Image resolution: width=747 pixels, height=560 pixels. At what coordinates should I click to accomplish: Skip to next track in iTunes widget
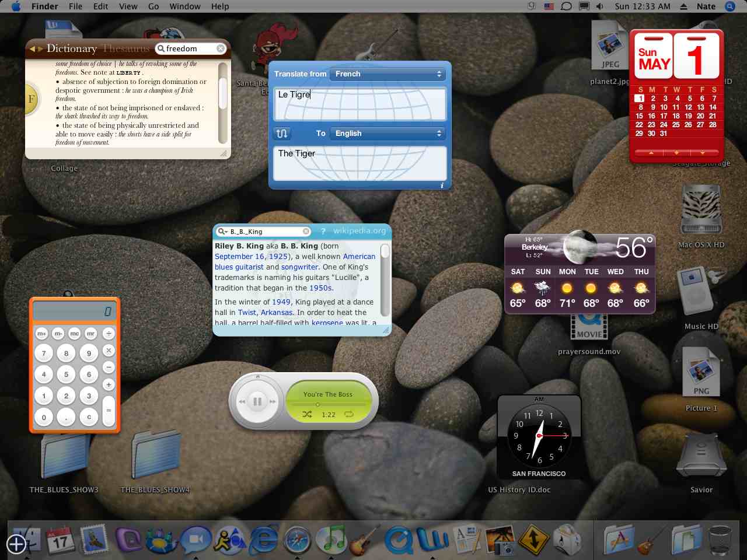(x=273, y=401)
